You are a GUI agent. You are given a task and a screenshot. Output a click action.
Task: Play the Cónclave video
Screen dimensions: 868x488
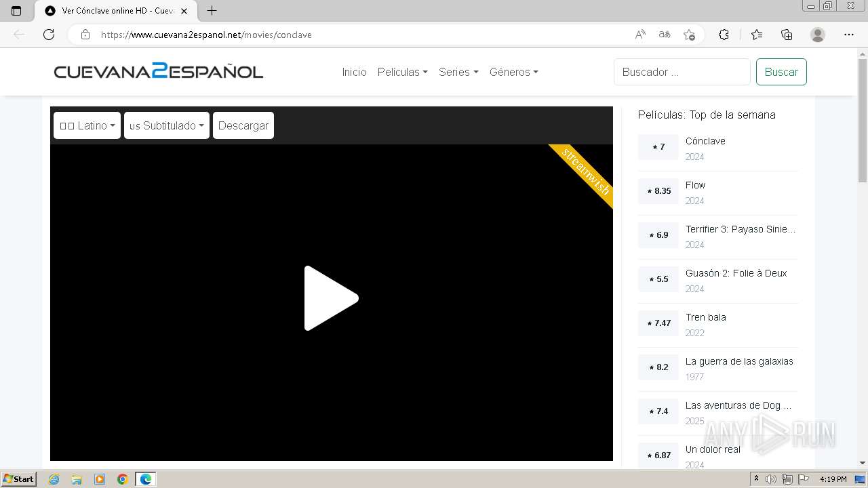(331, 298)
